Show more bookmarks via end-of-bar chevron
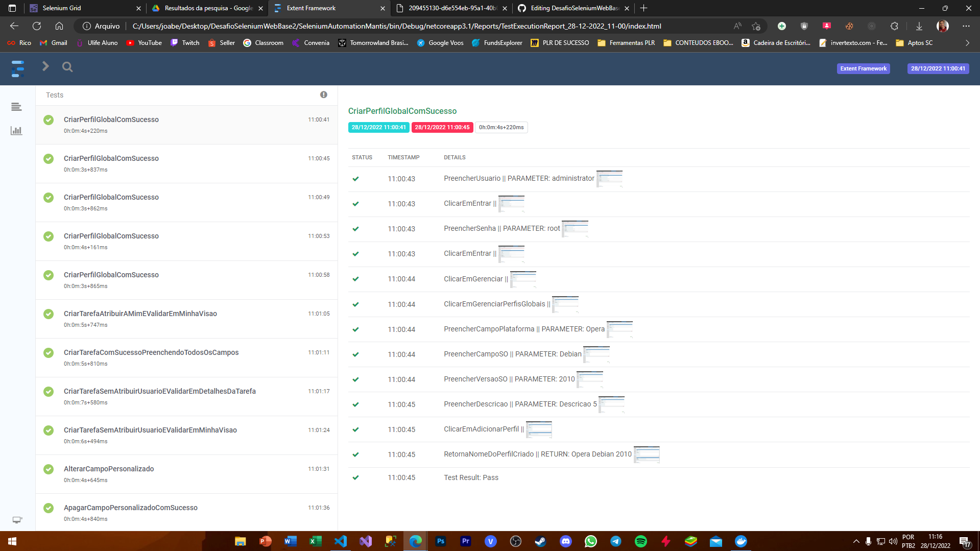980x551 pixels. coord(967,43)
